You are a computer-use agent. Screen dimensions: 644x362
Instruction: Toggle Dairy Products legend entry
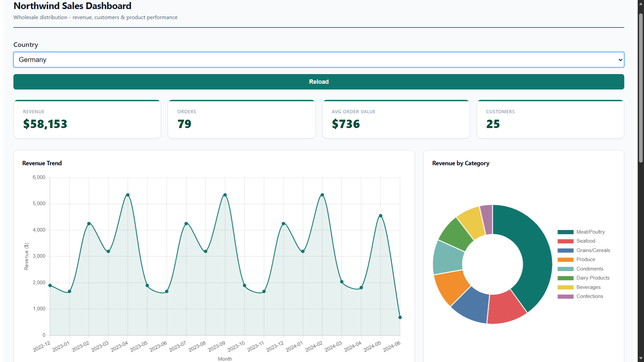click(x=592, y=278)
